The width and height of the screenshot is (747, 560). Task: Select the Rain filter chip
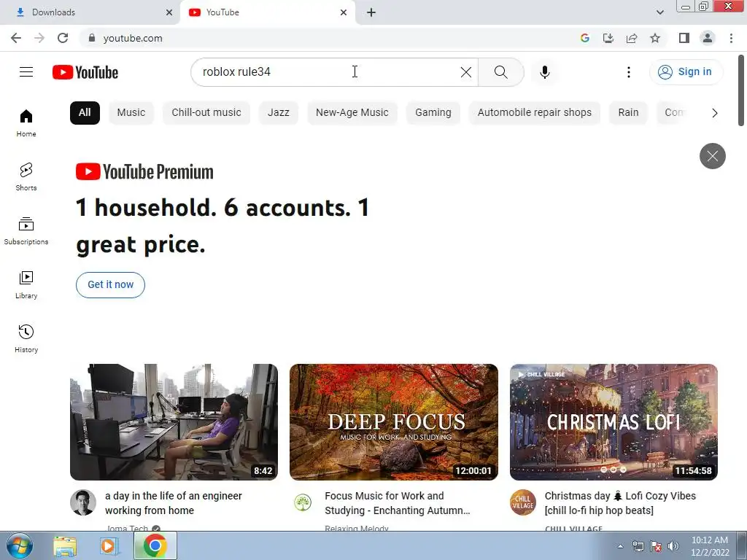628,113
